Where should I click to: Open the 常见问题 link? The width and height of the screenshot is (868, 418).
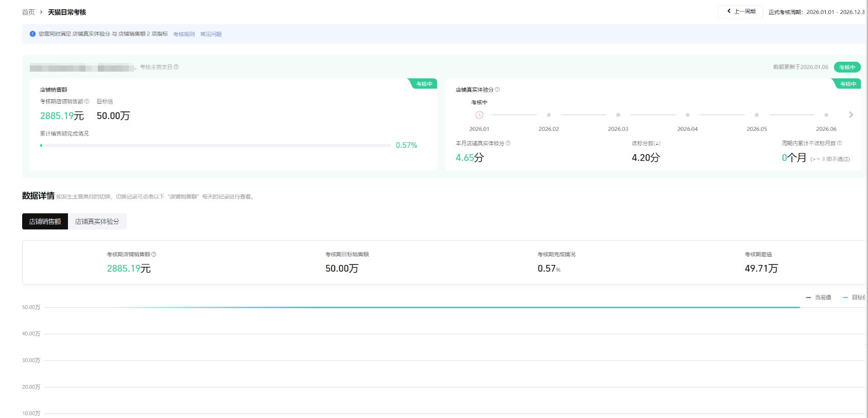pyautogui.click(x=211, y=34)
